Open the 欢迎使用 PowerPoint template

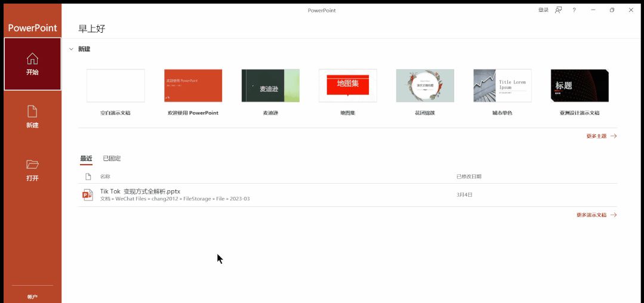[x=193, y=85]
